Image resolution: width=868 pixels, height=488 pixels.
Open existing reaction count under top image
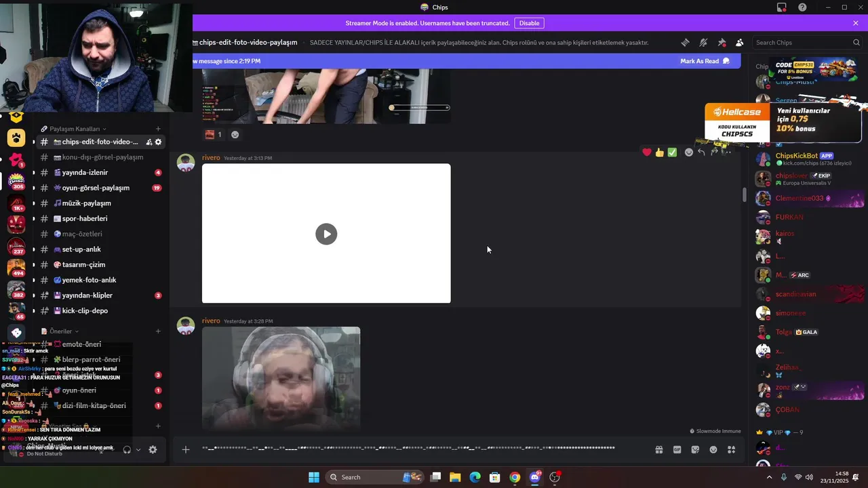click(x=214, y=134)
